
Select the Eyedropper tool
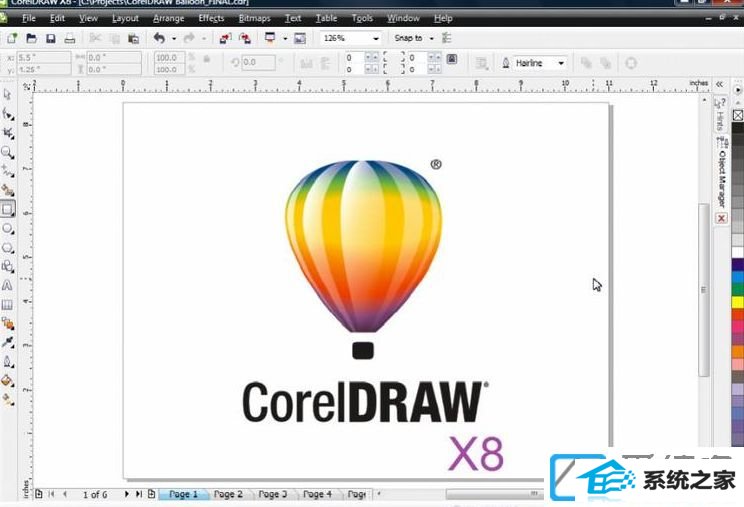point(8,342)
